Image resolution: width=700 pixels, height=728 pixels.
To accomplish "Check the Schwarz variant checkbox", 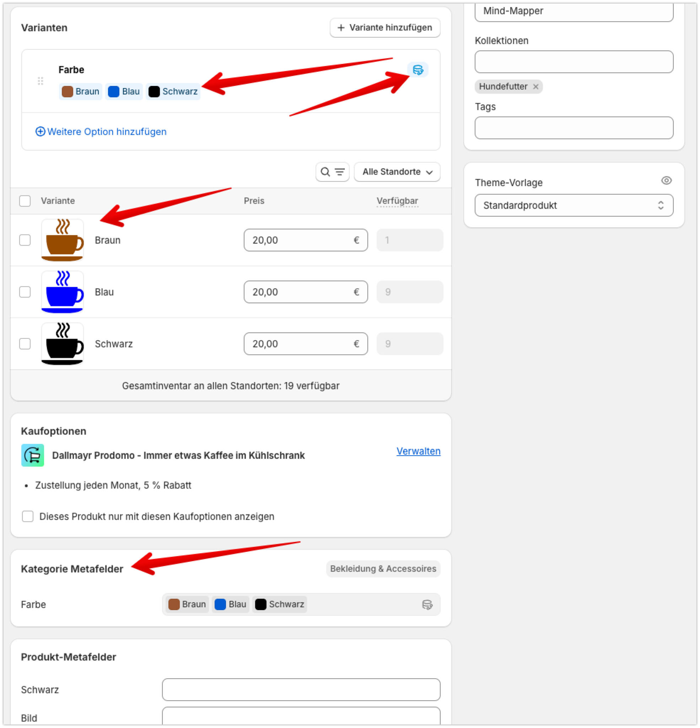I will [25, 343].
